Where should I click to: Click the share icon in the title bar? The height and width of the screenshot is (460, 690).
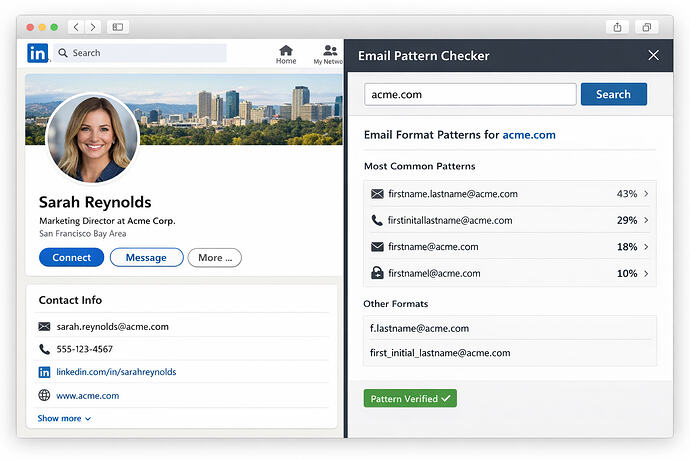click(x=617, y=27)
